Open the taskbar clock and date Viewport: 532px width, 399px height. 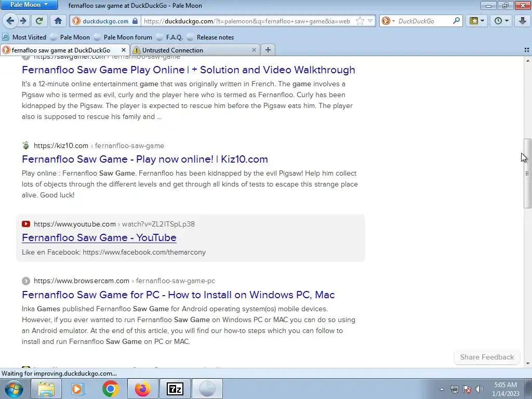[506, 389]
